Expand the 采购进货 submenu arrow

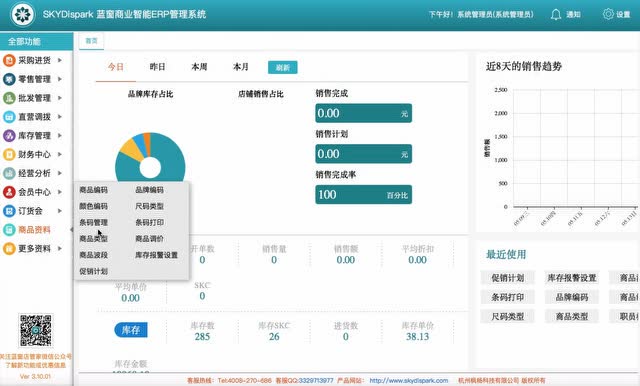60,60
